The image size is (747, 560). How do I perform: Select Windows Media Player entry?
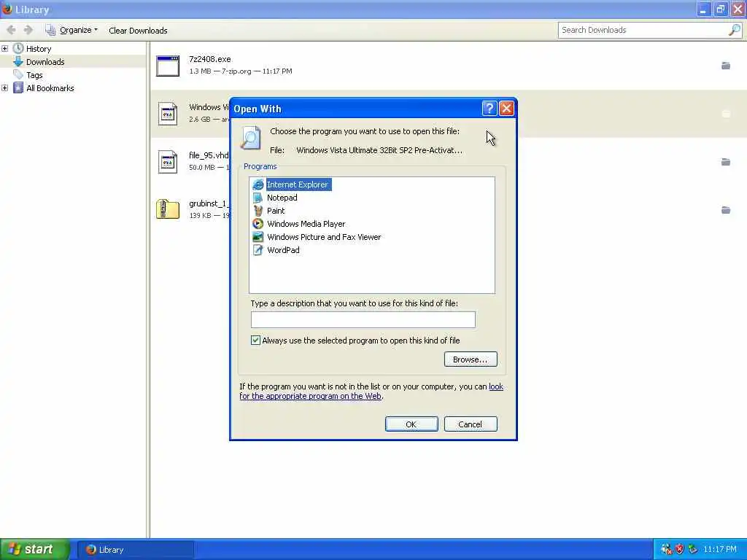[x=306, y=224]
